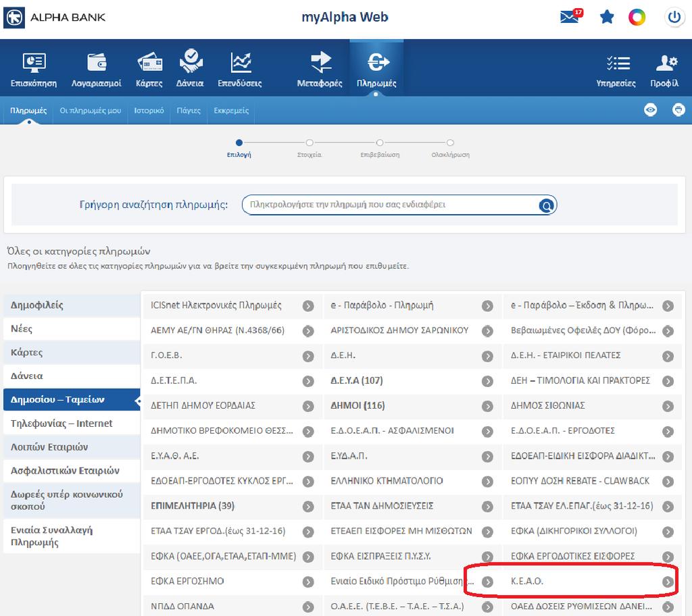Click the favorites star icon
The height and width of the screenshot is (616, 692).
pyautogui.click(x=607, y=17)
